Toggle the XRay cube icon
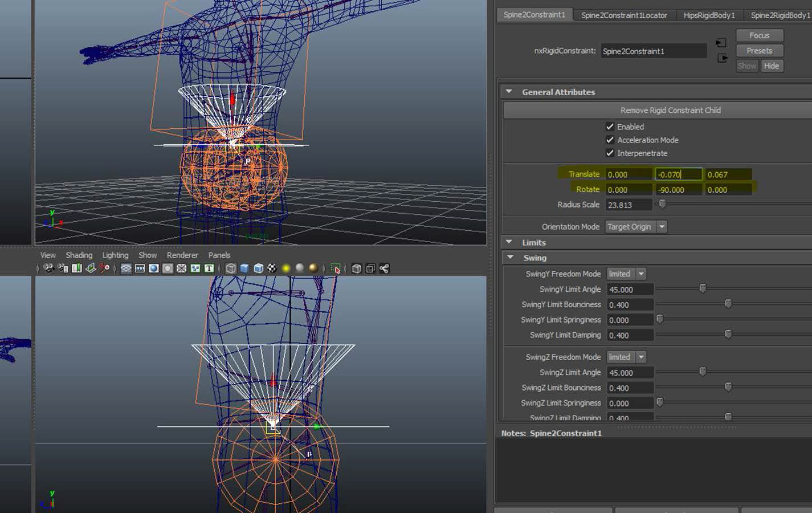 [x=357, y=268]
